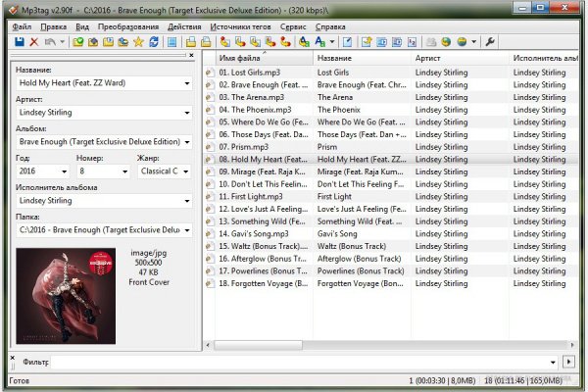This screenshot has width=588, height=392.
Task: Click the Tag - Tag converter icon
Action: click(285, 41)
